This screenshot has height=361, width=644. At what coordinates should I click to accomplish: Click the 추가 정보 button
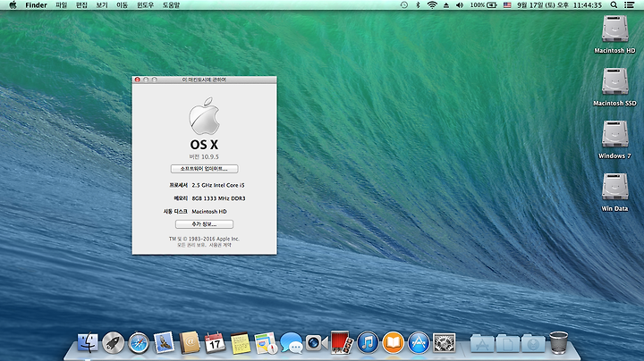click(x=204, y=224)
